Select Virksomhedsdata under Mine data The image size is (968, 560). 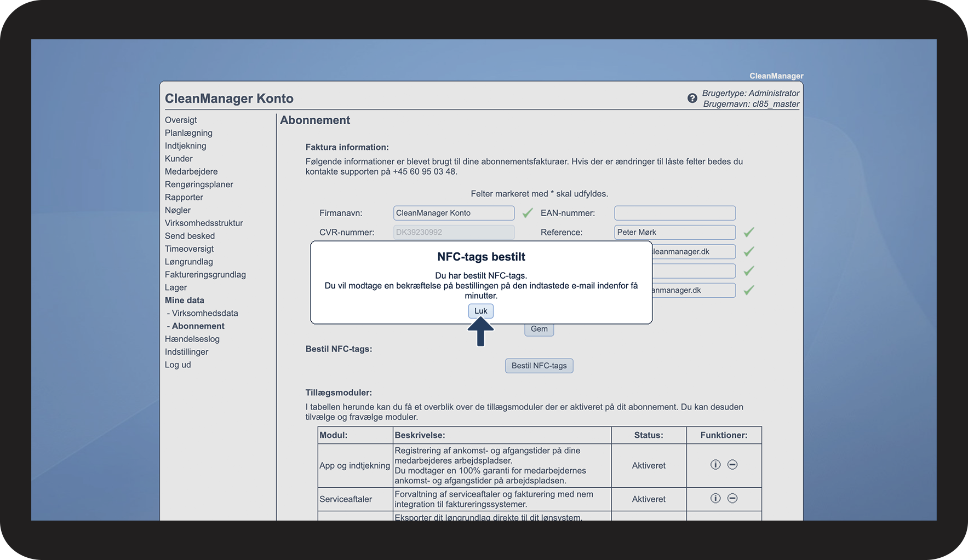click(x=204, y=313)
